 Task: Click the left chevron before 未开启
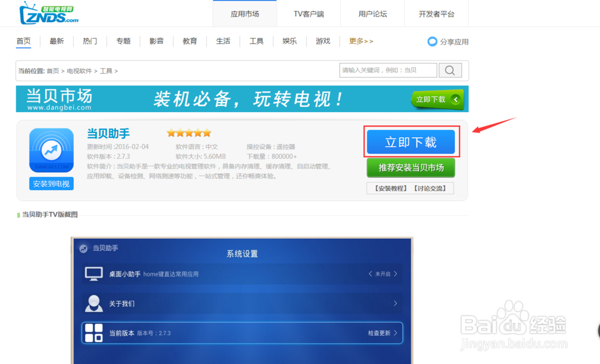point(370,274)
